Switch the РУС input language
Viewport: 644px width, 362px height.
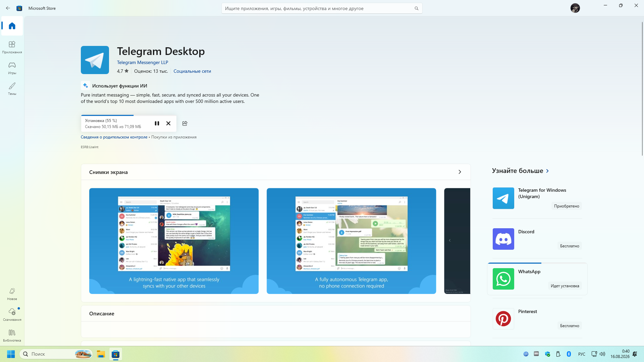coord(582,354)
